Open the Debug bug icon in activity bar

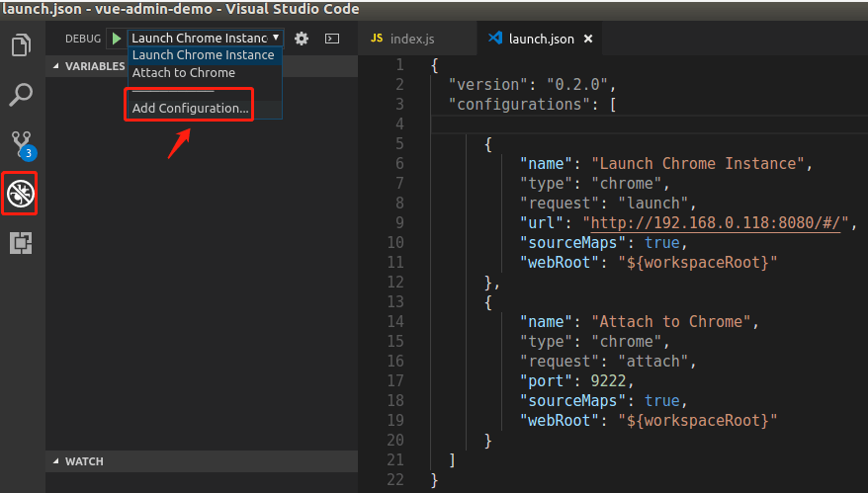[21, 194]
